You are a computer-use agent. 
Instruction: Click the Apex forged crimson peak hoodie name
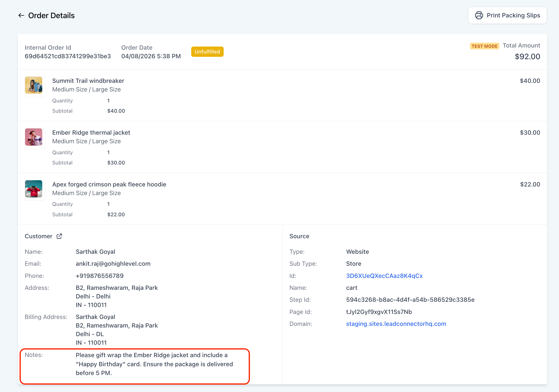point(109,184)
